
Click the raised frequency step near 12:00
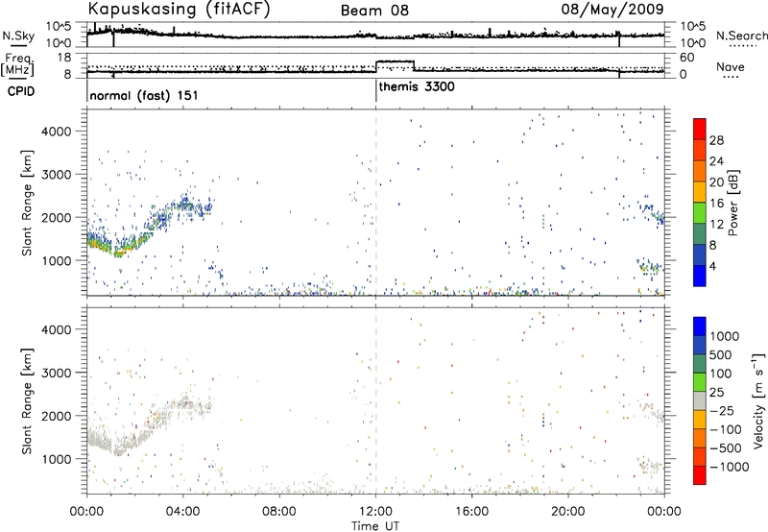click(395, 61)
